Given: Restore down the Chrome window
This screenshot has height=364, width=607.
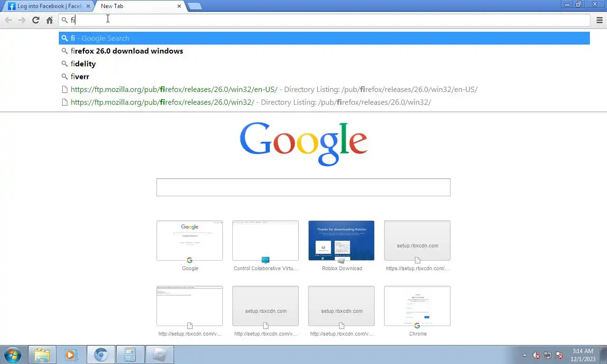Looking at the screenshot, I should (x=579, y=4).
